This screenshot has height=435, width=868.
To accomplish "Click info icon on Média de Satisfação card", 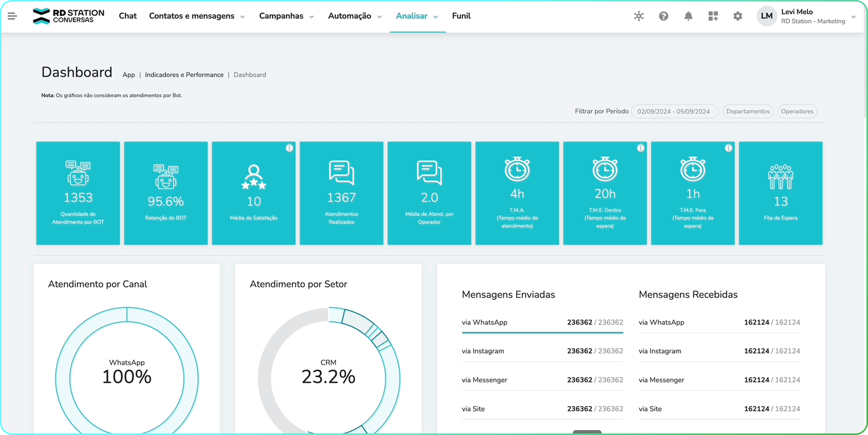I will tap(289, 148).
